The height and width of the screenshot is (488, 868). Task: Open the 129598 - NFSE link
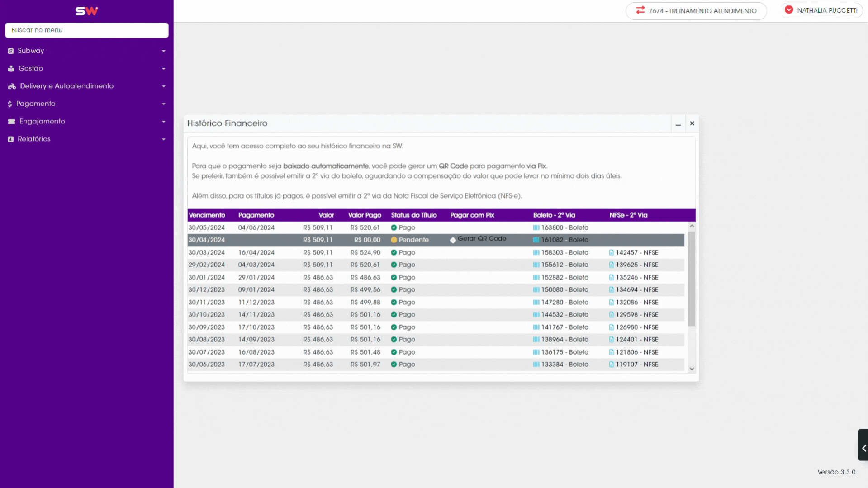637,315
